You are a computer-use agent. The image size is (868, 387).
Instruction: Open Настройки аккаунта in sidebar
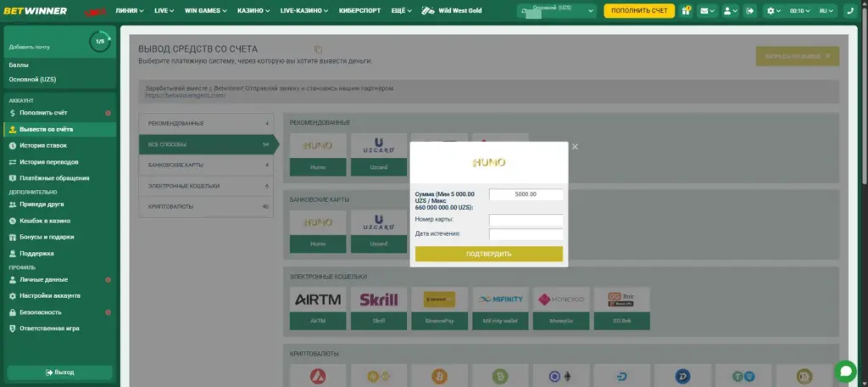60,295
